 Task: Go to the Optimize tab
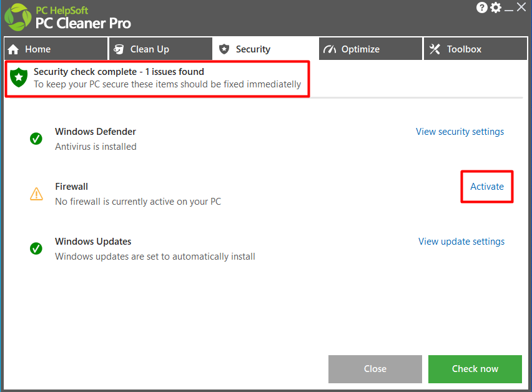point(370,49)
